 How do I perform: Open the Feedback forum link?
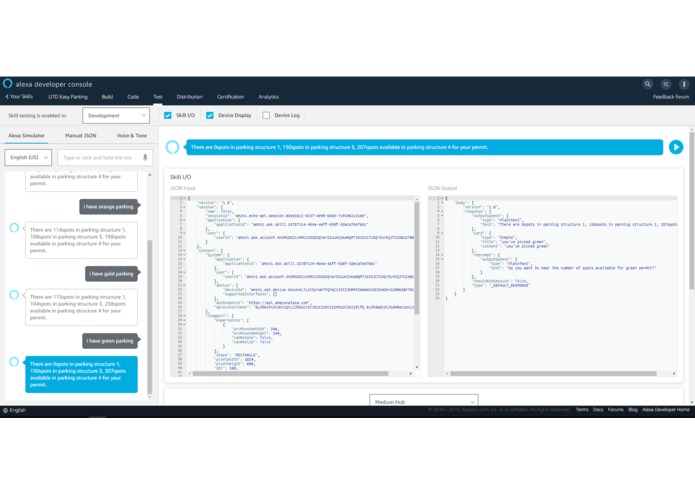[x=671, y=97]
